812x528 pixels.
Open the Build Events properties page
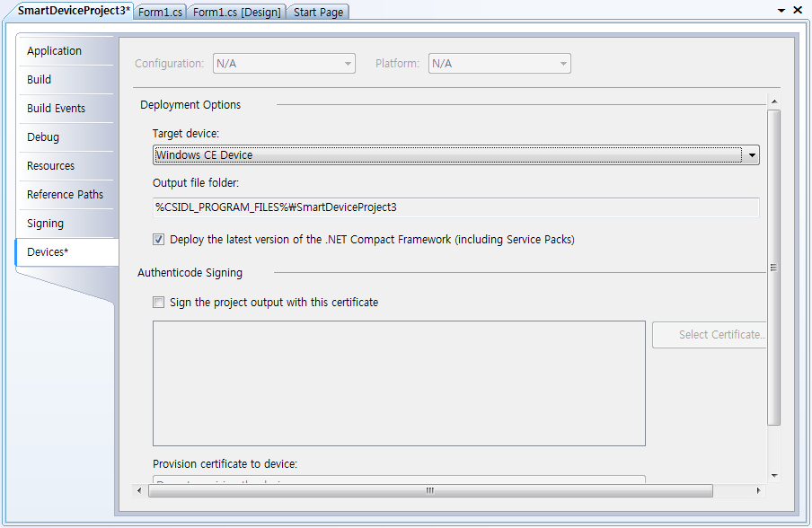[57, 109]
